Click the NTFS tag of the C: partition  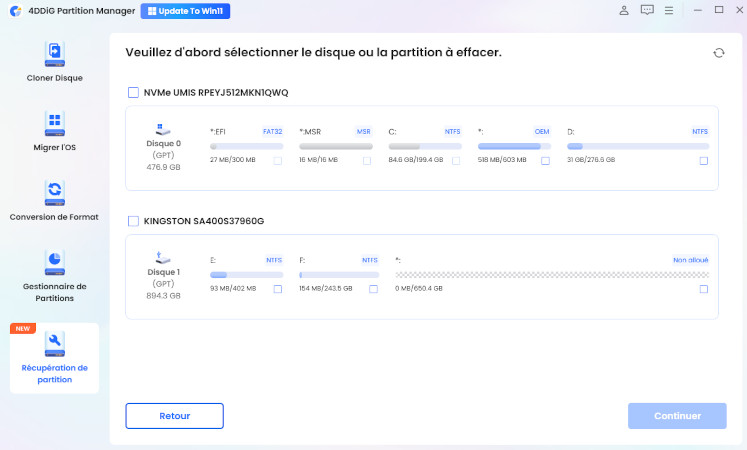[453, 131]
